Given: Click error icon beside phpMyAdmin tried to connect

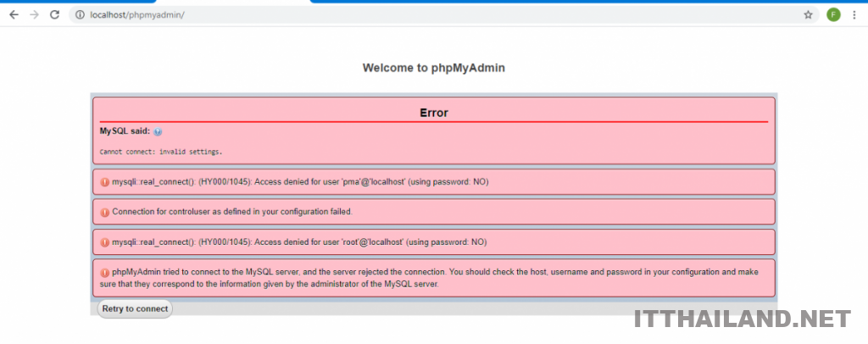Looking at the screenshot, I should click(104, 273).
